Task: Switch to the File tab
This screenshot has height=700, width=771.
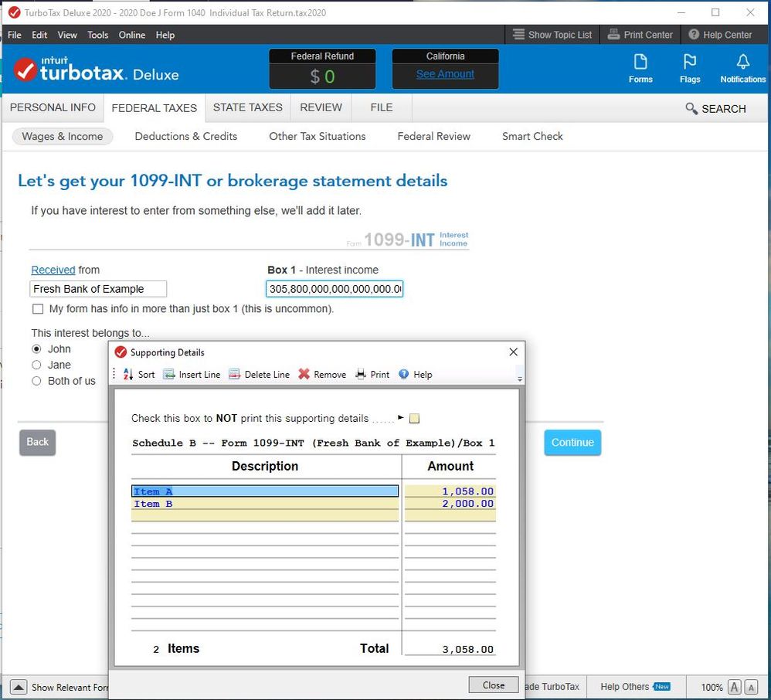Action: point(382,107)
